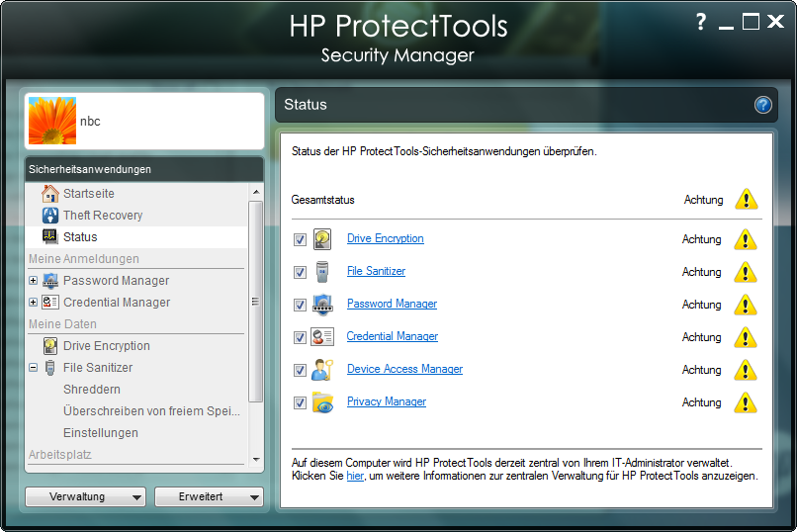Open the Privacy Manager link
Screen dimensions: 797x532
tap(387, 401)
